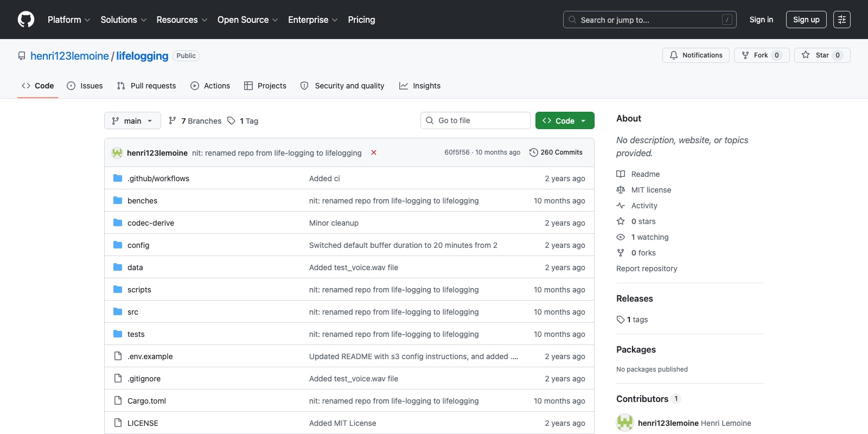This screenshot has height=434, width=868.
Task: Click the file icon for .env.example
Action: point(118,356)
